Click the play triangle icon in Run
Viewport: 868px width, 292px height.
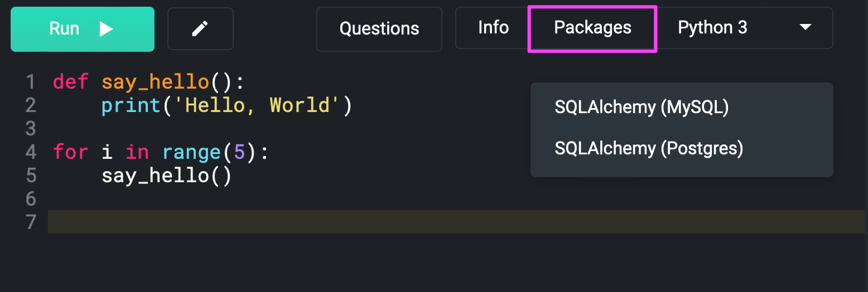pos(107,29)
